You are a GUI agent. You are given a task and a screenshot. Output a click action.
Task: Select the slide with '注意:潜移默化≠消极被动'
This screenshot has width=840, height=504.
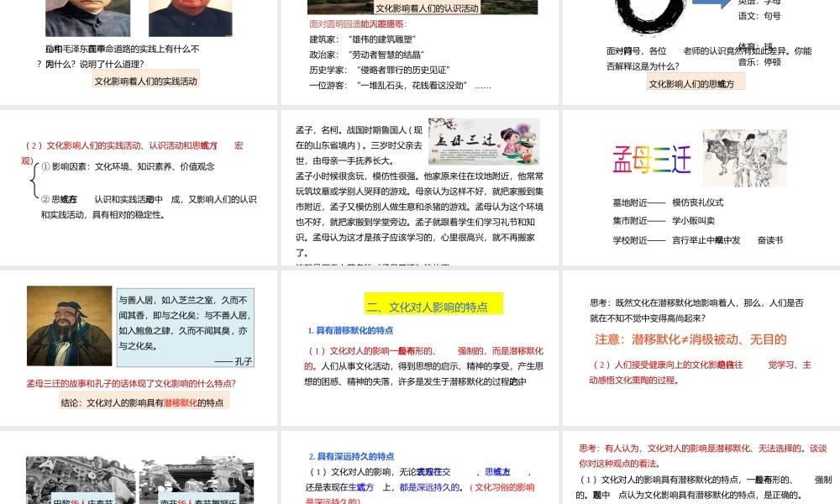click(x=701, y=348)
